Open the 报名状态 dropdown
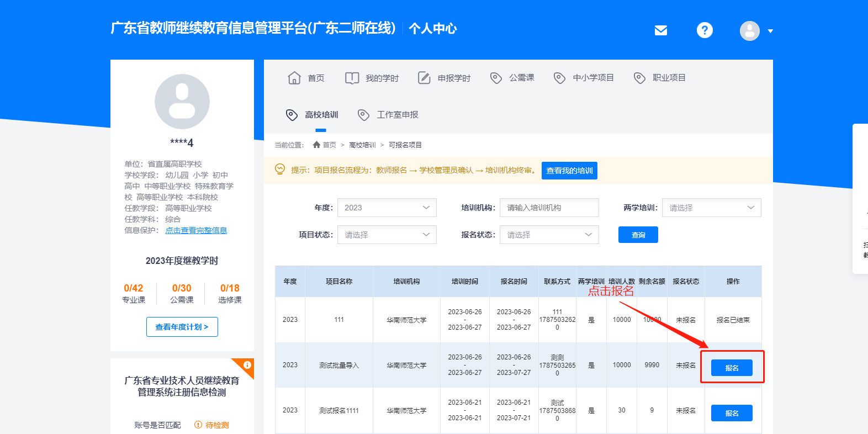Image resolution: width=868 pixels, height=434 pixels. point(549,235)
